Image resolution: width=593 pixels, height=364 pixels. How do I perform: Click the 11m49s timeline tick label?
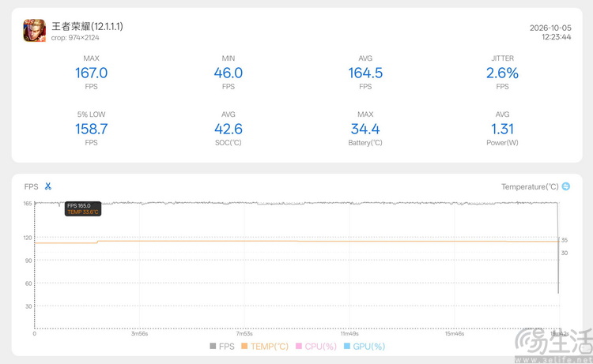coord(349,334)
